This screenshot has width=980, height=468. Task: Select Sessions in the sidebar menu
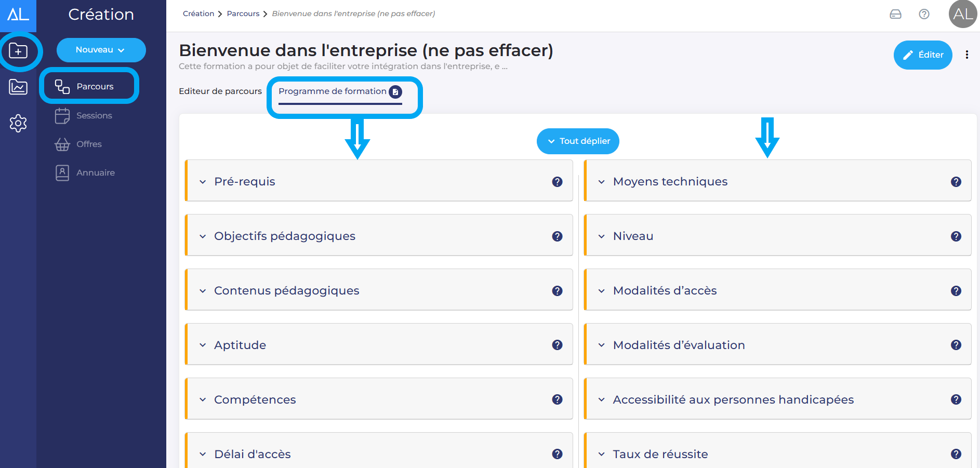(x=94, y=115)
